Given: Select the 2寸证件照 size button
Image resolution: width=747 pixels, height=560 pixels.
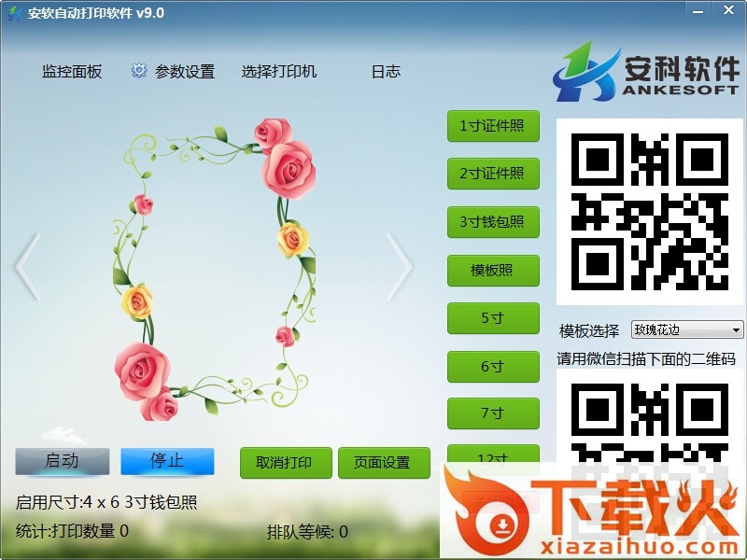Looking at the screenshot, I should coord(493,174).
